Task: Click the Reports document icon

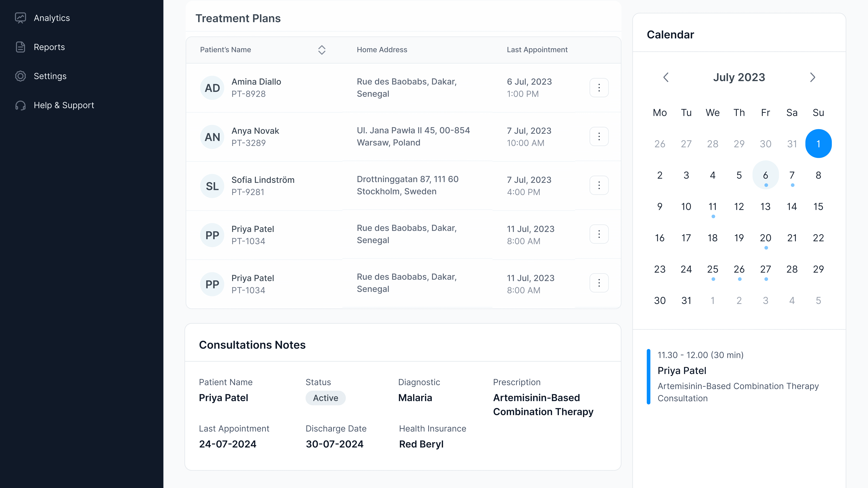Action: (21, 47)
